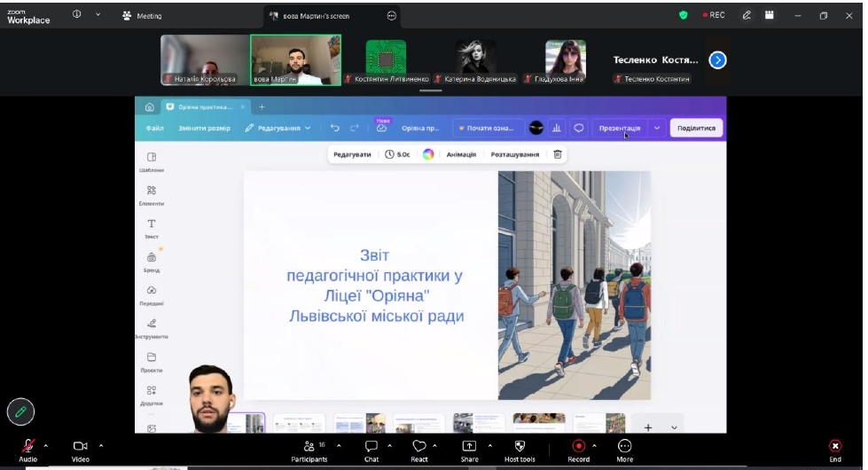Image resolution: width=868 pixels, height=470 pixels.
Task: Mute or unmute Audio in Zoom toolbar
Action: click(27, 450)
